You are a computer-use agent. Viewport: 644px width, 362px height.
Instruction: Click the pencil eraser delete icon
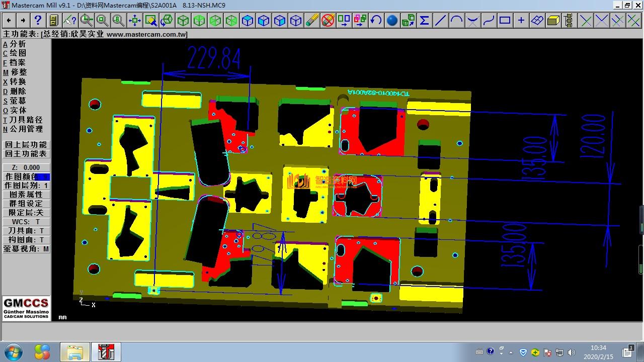click(x=312, y=20)
